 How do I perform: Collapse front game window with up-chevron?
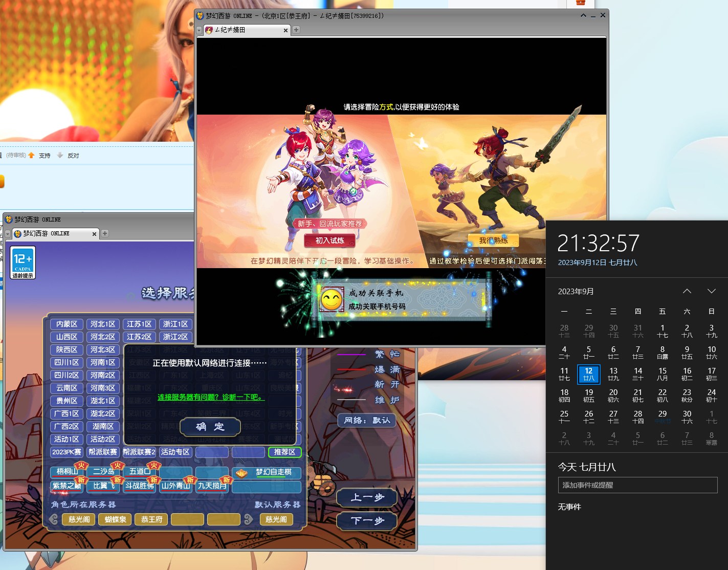583,15
